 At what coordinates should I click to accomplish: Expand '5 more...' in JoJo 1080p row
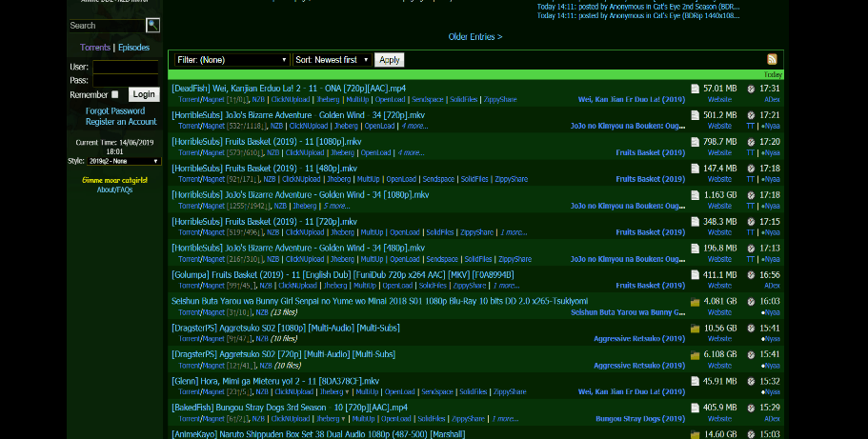click(336, 206)
